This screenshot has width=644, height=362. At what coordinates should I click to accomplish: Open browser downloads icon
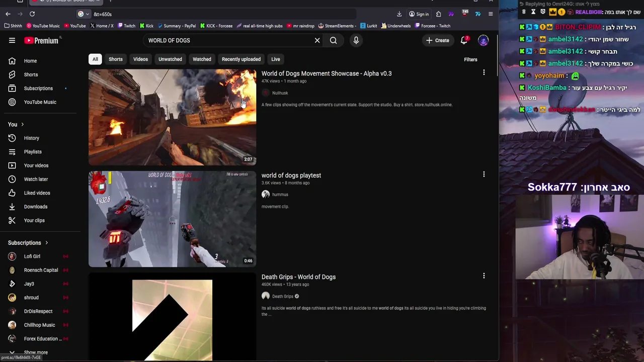coord(399,14)
